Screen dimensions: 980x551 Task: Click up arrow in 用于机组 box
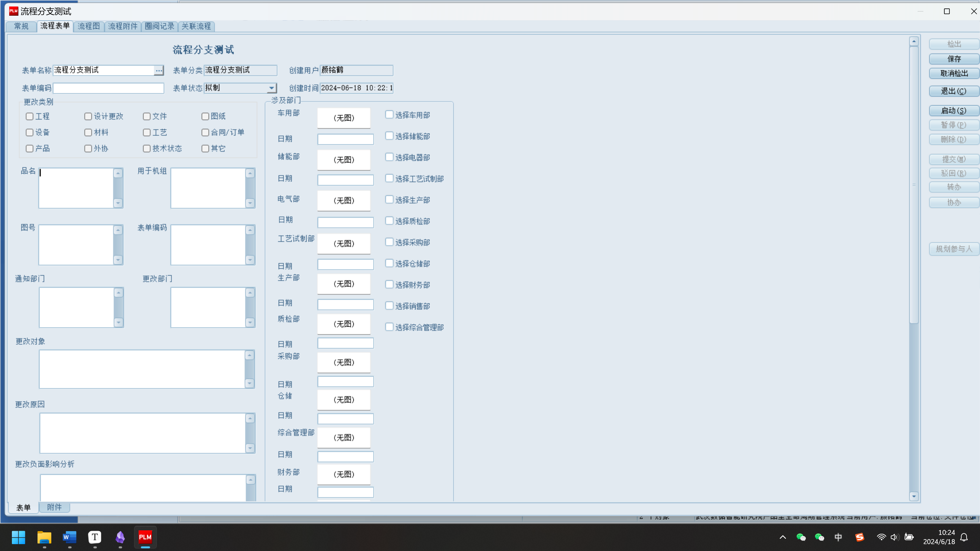click(250, 173)
